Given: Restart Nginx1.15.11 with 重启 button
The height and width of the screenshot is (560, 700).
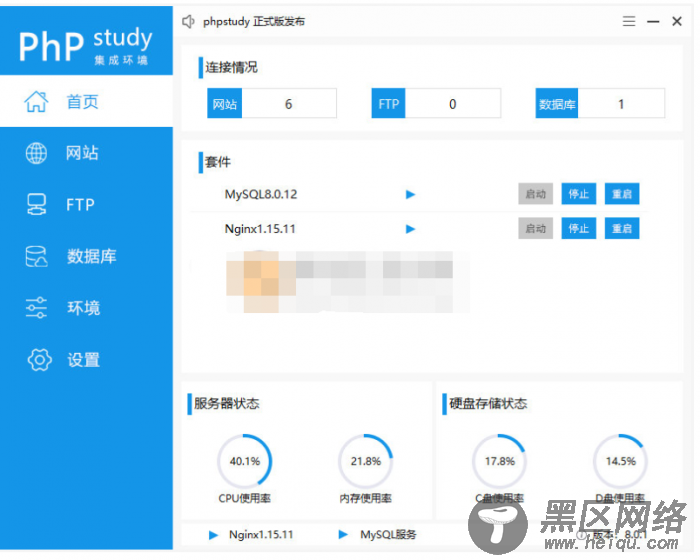Looking at the screenshot, I should (x=622, y=229).
